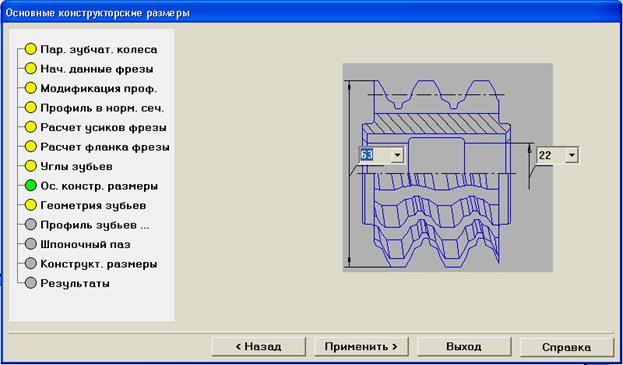
Task: Select the 'Пар. зубчат. колеса' step
Action: click(99, 50)
